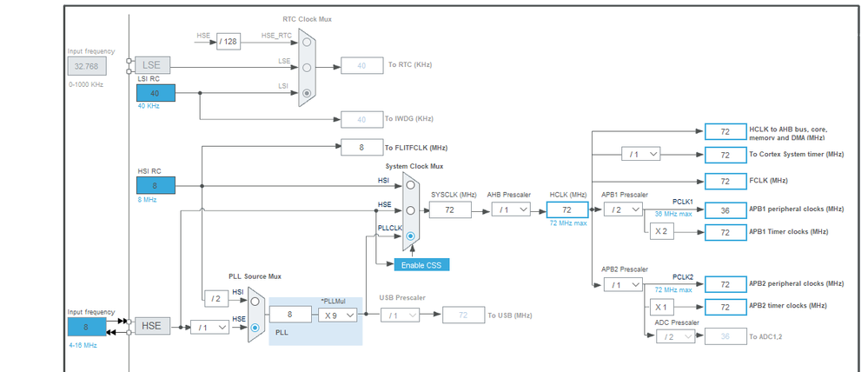
Task: Open the AHB Prescaler dropdown
Action: (x=511, y=209)
